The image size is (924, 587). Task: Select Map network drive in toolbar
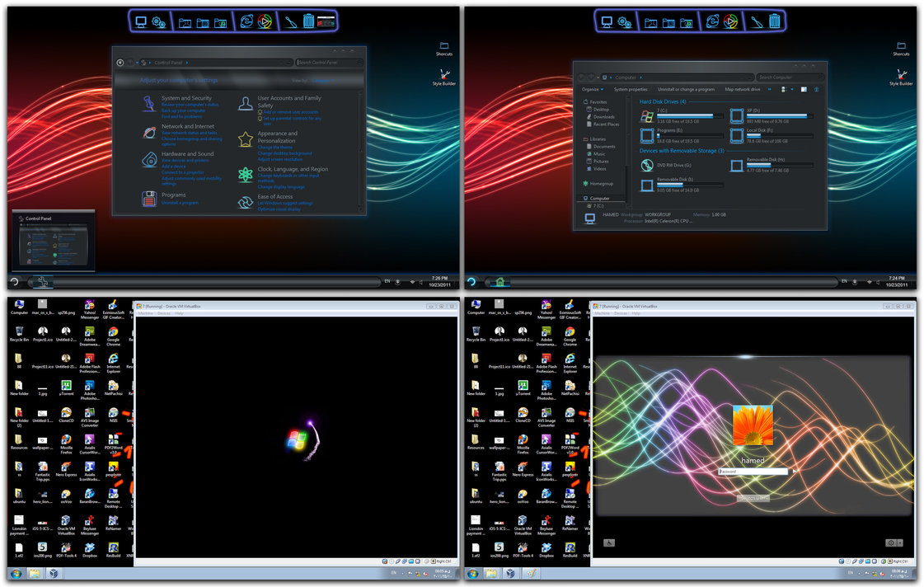click(x=743, y=90)
